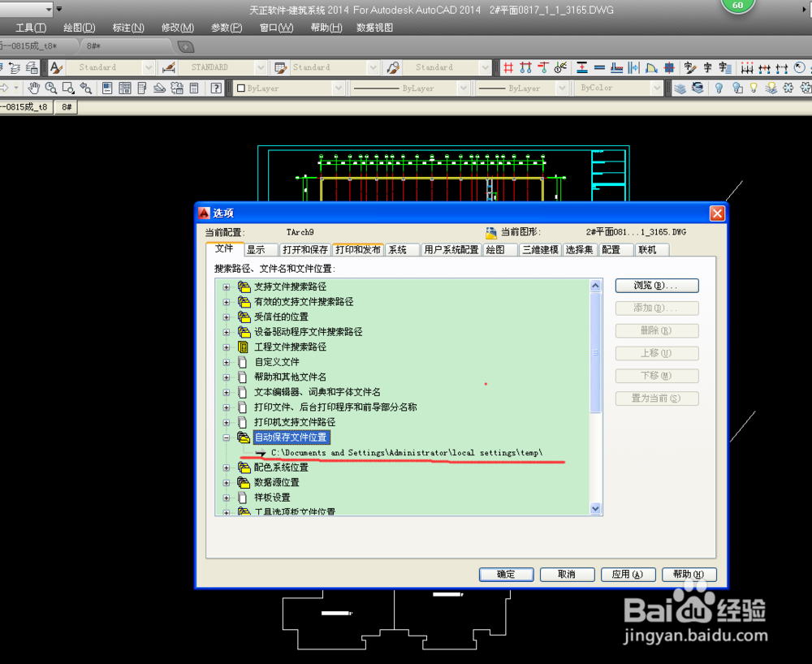
Task: Open the DesignCenter icon
Action: coord(125,88)
